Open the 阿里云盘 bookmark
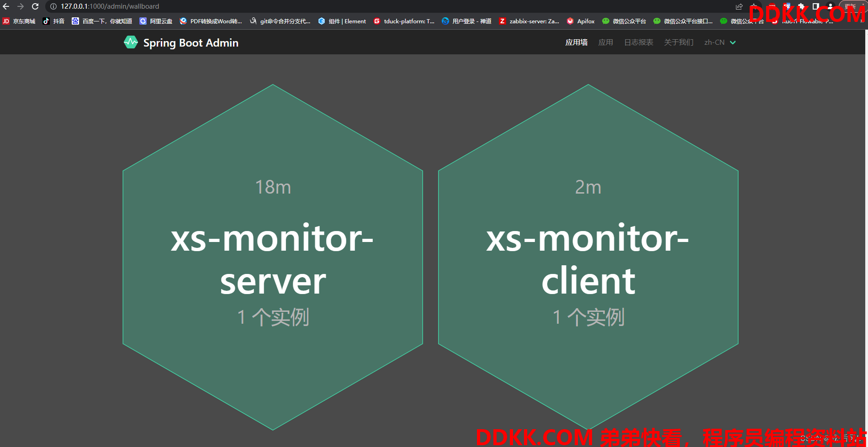This screenshot has height=447, width=868. click(156, 21)
